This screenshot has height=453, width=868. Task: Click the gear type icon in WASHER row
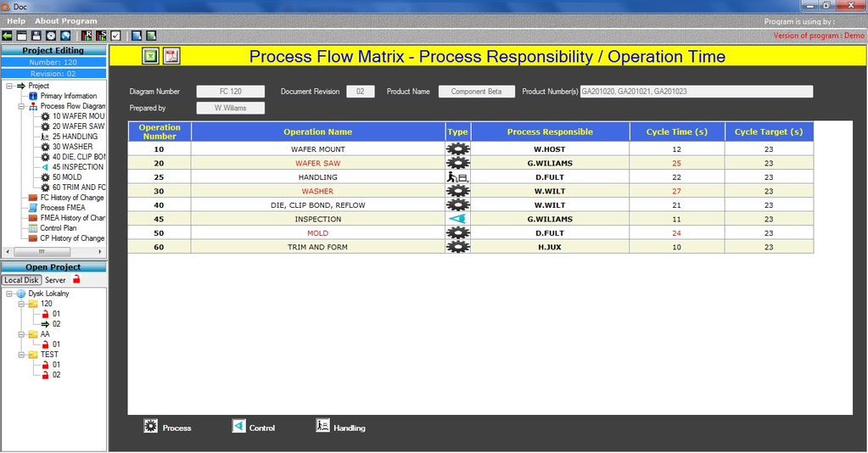click(x=458, y=191)
